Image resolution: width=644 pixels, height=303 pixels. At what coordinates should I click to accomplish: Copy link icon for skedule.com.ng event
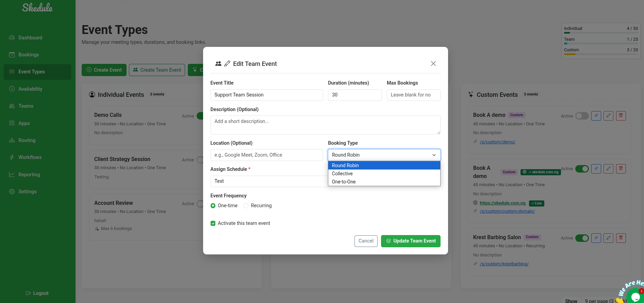(596, 169)
